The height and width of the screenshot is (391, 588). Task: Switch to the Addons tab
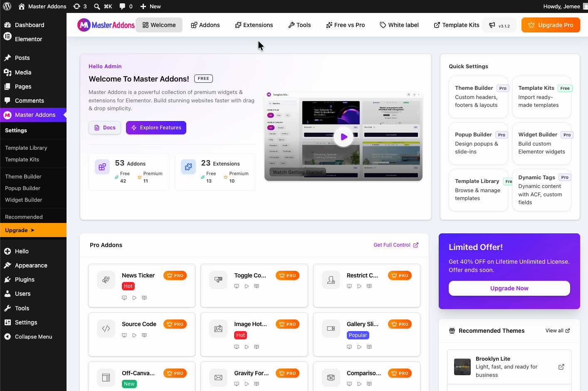tap(205, 25)
